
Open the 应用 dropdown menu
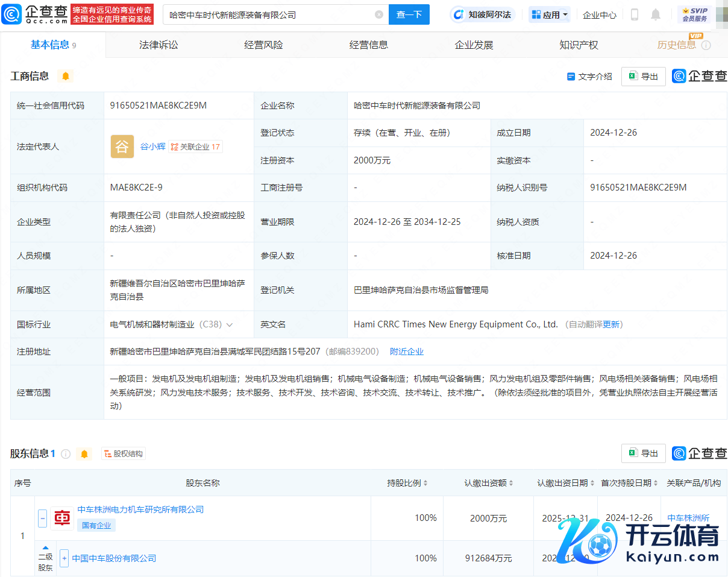click(x=550, y=14)
